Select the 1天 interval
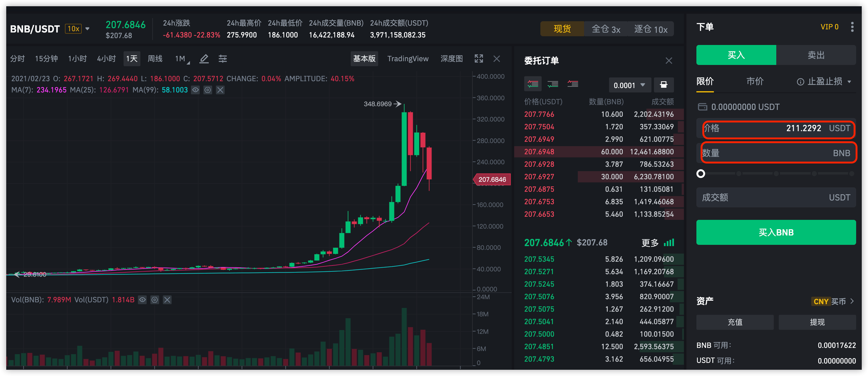The image size is (868, 376). [132, 59]
